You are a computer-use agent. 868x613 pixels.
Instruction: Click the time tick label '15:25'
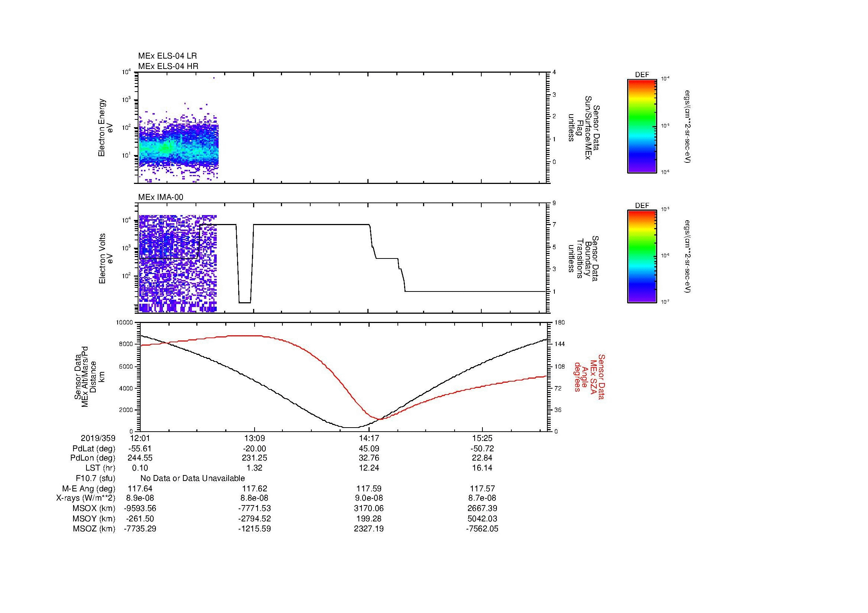click(482, 438)
